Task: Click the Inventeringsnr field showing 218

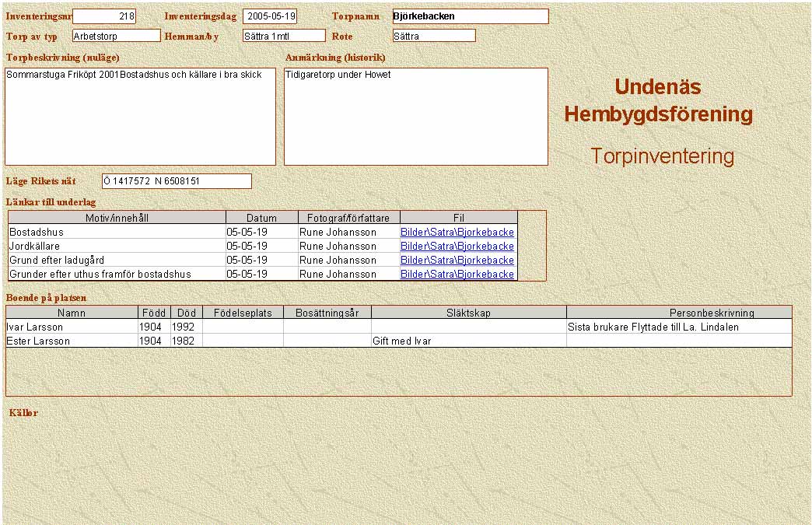Action: [104, 16]
